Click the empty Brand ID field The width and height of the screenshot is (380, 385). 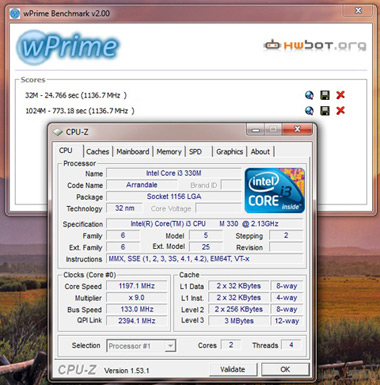231,185
